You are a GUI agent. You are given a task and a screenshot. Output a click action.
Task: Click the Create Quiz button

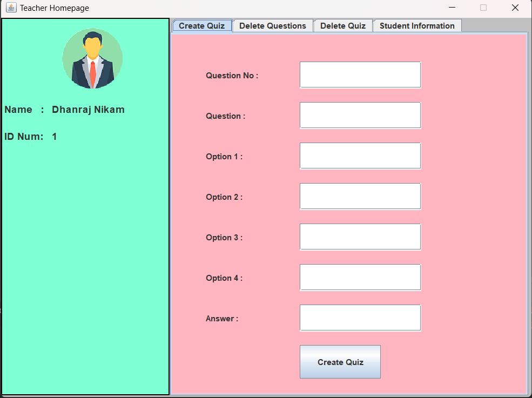(x=340, y=362)
